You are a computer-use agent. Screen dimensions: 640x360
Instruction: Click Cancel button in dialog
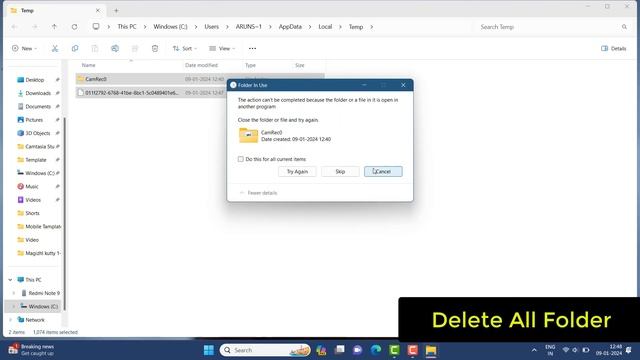coord(383,172)
